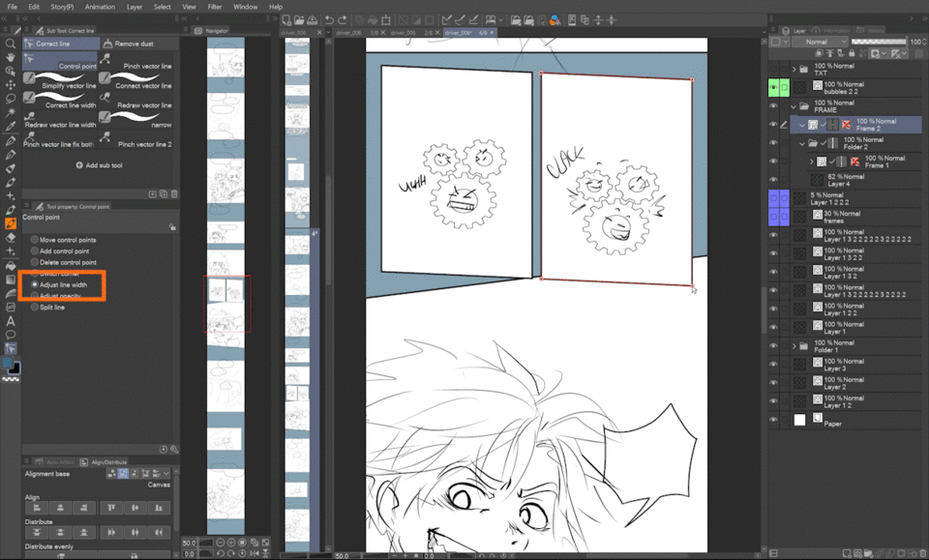Select Delete control point option
The height and width of the screenshot is (560, 929).
[63, 262]
